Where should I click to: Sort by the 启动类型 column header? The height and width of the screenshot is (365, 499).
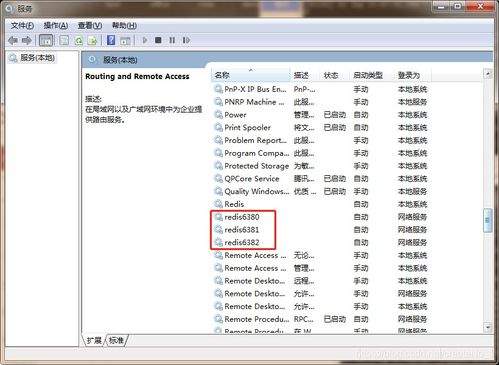(x=368, y=75)
